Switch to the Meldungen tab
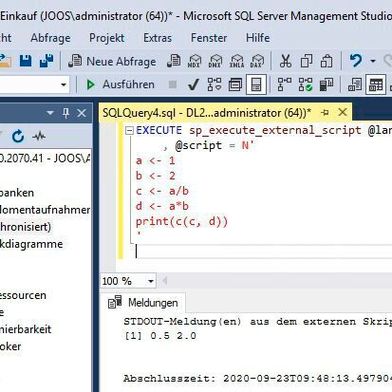The image size is (392, 392). [143, 303]
